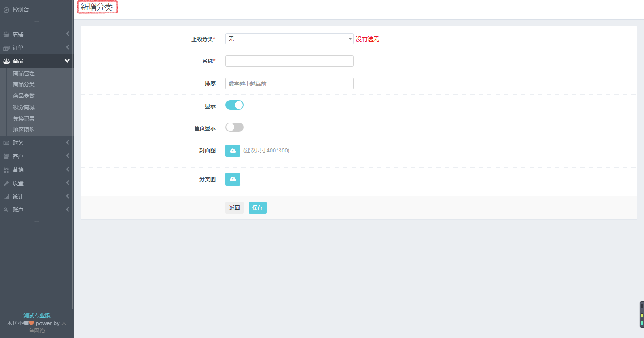Go to 积分商城 submenu item

[24, 107]
